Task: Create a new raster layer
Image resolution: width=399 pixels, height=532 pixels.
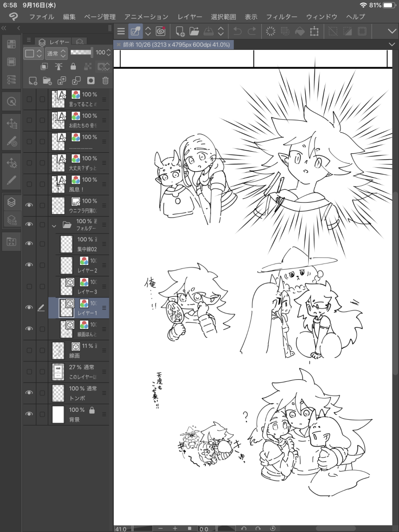Action: click(33, 81)
